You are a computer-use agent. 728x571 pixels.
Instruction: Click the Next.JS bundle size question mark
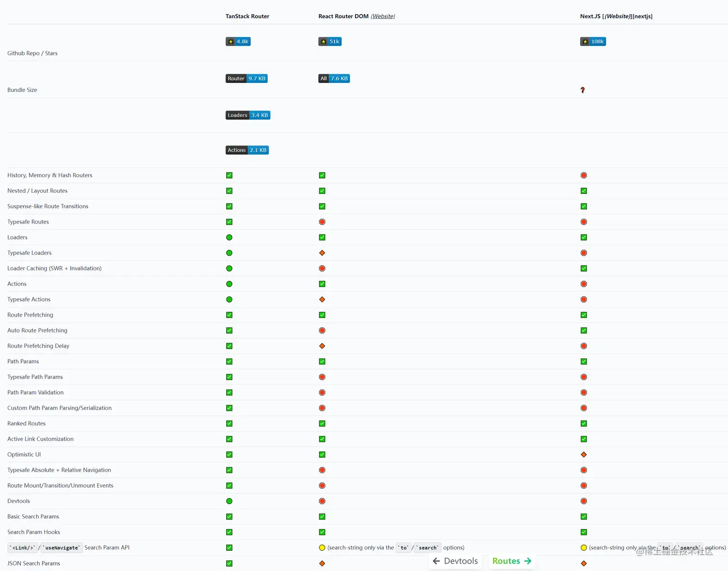[583, 90]
